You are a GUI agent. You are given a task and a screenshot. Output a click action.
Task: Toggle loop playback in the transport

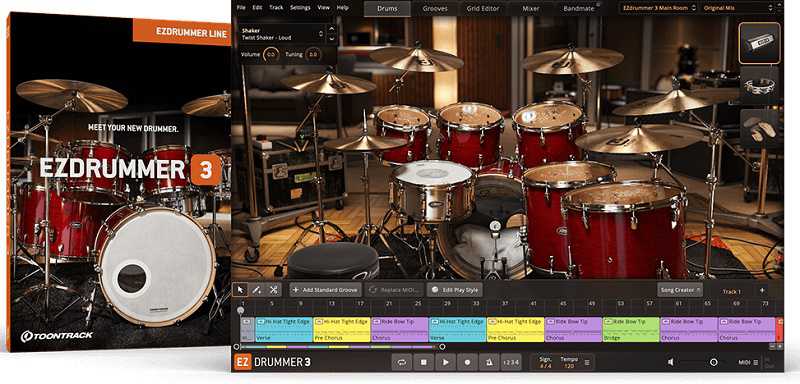[x=402, y=362]
